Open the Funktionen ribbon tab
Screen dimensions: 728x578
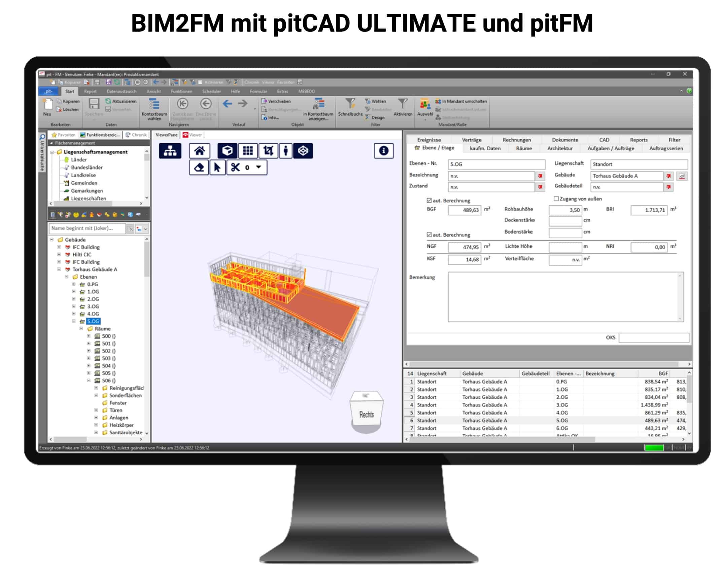[181, 92]
